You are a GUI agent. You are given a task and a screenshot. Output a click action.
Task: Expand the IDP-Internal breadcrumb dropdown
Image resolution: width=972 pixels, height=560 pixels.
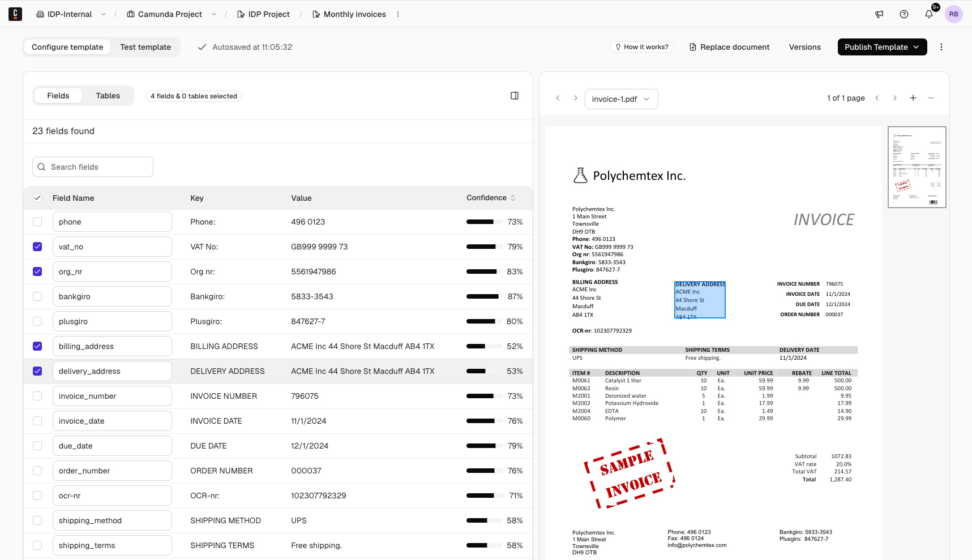point(104,14)
